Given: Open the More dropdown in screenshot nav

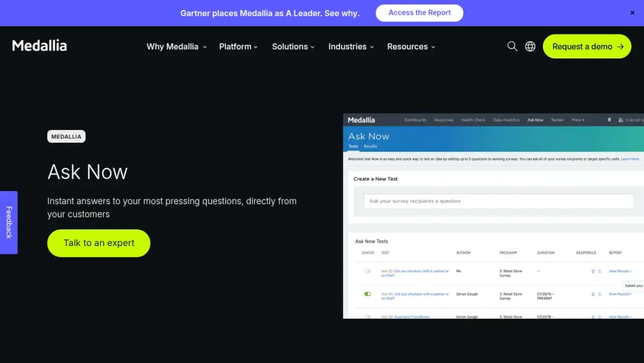Looking at the screenshot, I should tap(578, 120).
